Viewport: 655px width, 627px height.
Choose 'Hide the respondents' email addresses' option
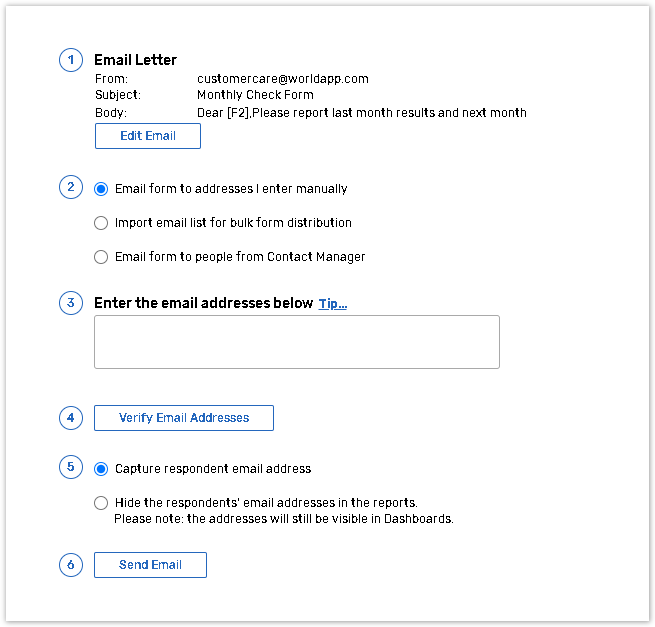pos(101,503)
